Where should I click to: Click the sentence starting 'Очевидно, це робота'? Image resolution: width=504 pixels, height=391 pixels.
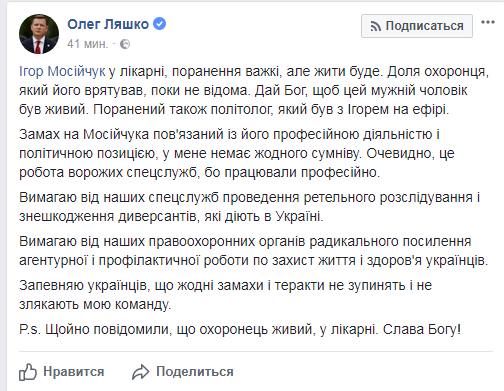tap(237, 163)
